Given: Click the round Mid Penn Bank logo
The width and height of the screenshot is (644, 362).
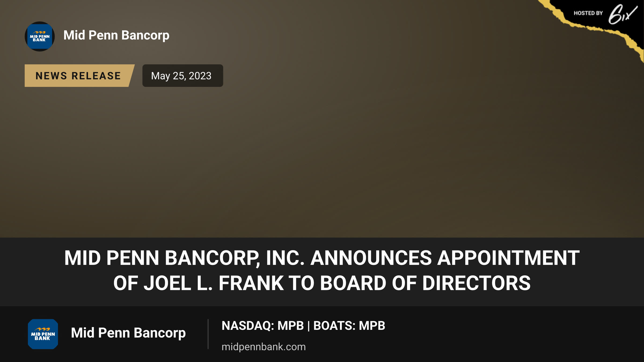Looking at the screenshot, I should click(x=40, y=36).
